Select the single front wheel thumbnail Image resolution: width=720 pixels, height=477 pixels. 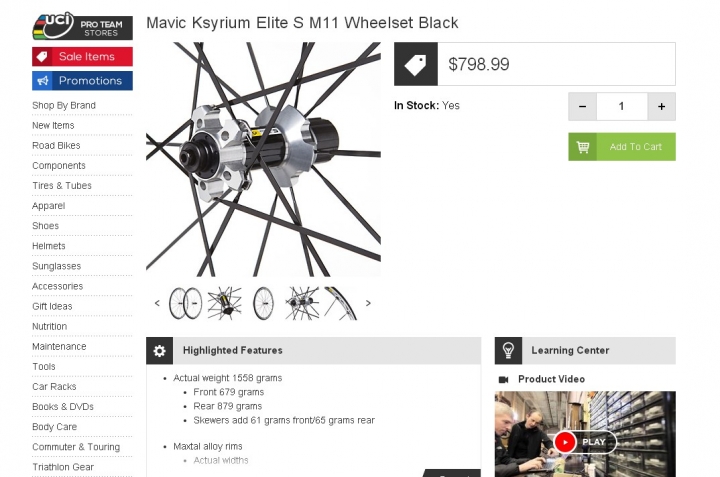(x=263, y=303)
